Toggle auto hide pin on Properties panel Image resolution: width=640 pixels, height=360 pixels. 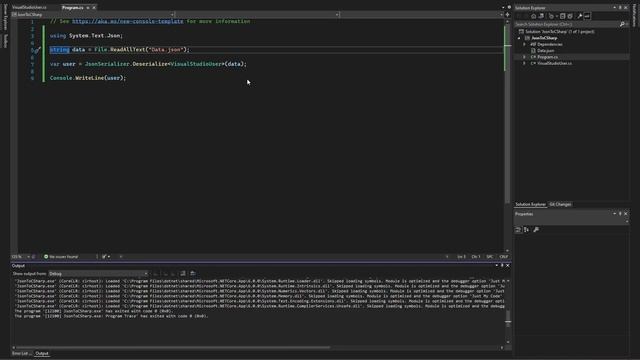click(620, 213)
